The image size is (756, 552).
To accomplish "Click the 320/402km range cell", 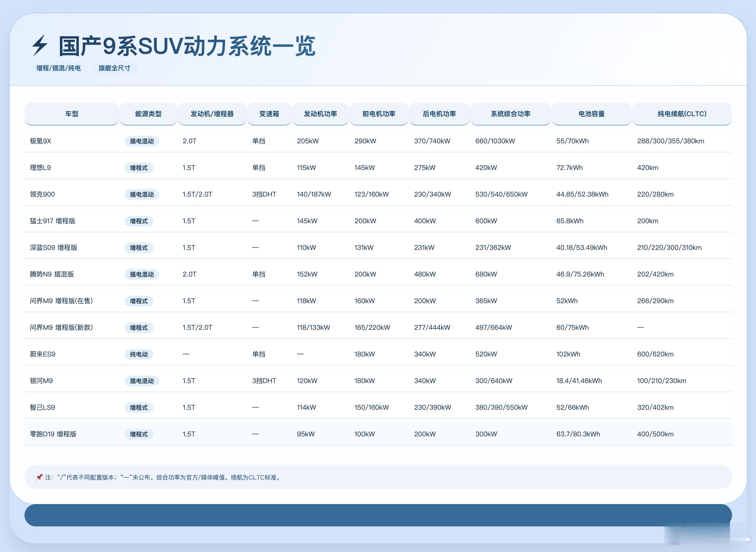I will 655,408.
